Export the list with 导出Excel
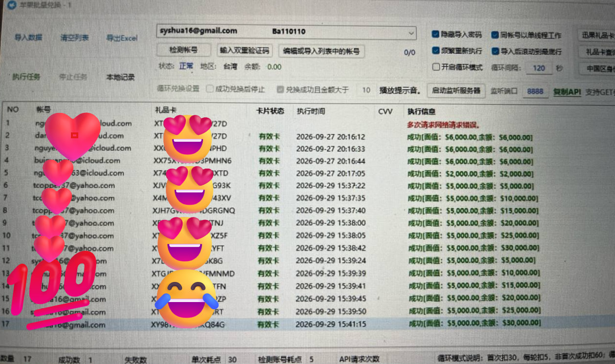The height and width of the screenshot is (364, 615). pyautogui.click(x=122, y=38)
